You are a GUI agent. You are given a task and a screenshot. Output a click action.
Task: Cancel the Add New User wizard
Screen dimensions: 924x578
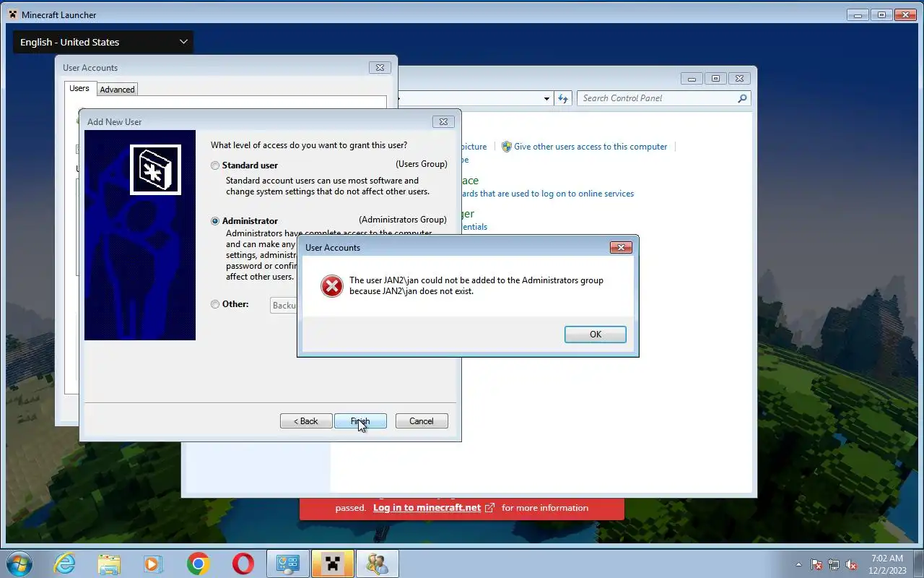click(422, 420)
